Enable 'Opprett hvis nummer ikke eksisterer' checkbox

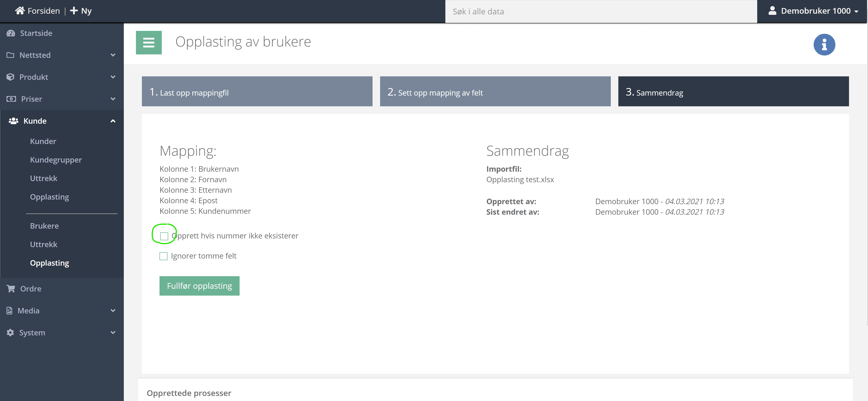point(164,236)
